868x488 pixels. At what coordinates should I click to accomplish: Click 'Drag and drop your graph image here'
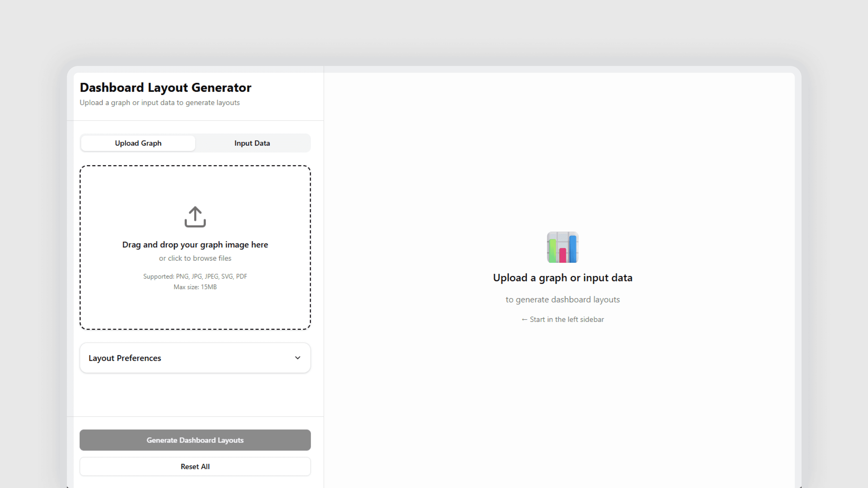pos(195,244)
